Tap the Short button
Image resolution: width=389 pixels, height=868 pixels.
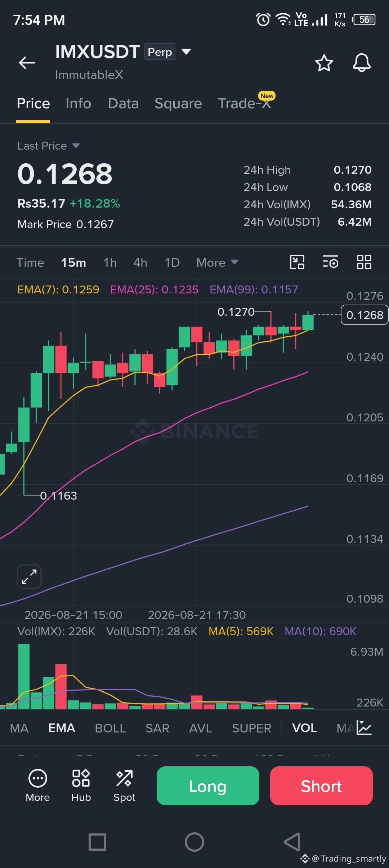(321, 786)
